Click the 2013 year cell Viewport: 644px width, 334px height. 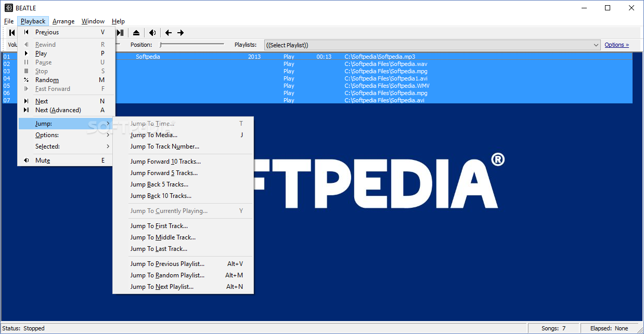tap(254, 57)
